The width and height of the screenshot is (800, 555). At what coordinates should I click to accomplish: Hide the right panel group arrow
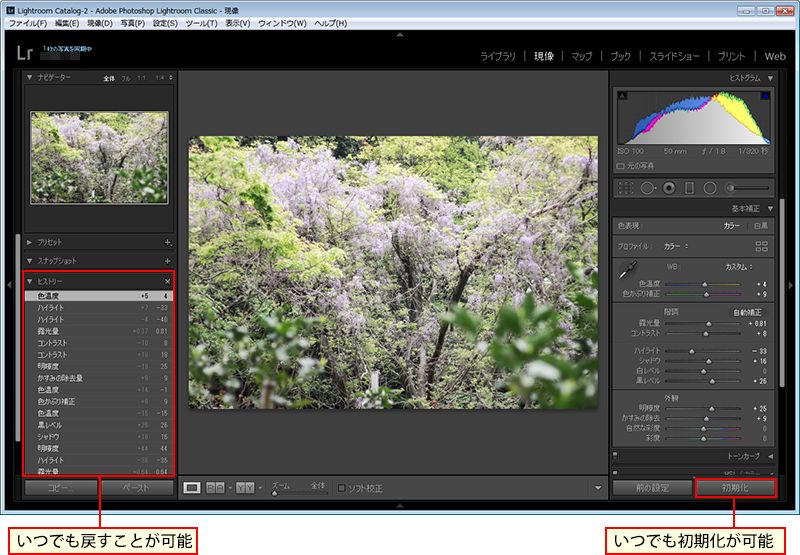click(x=791, y=286)
